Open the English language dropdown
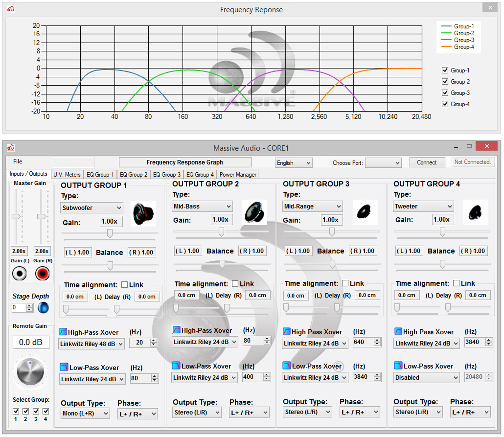This screenshot has width=504, height=437. (294, 163)
